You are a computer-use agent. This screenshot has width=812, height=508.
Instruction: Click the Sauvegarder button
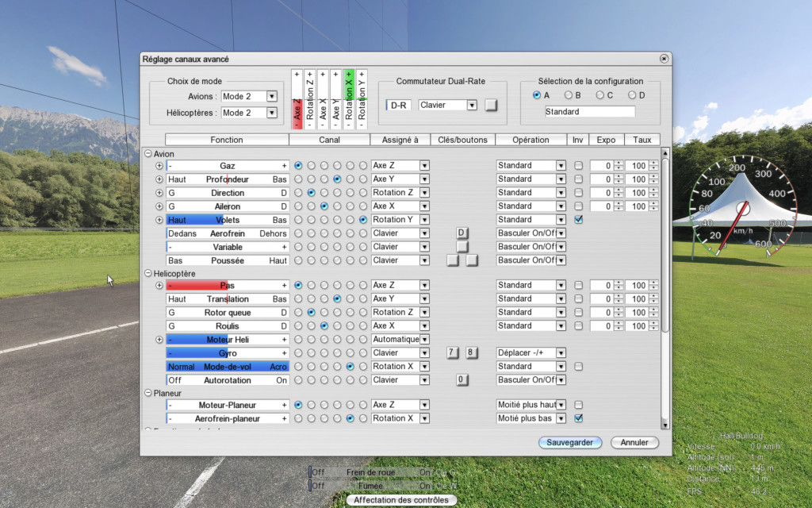click(569, 442)
